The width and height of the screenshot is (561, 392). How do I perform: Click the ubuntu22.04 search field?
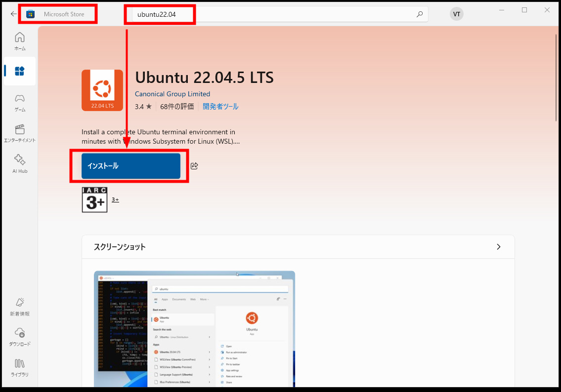pyautogui.click(x=280, y=14)
